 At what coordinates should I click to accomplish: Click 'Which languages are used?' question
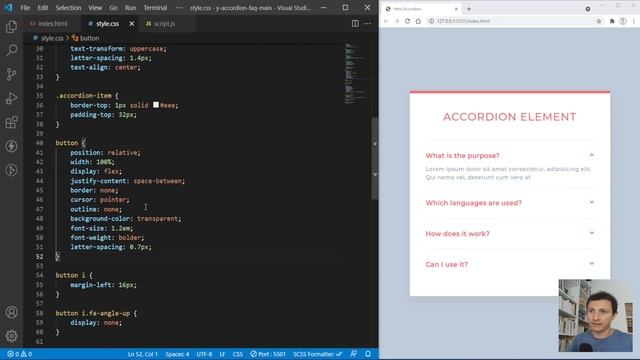tap(473, 203)
